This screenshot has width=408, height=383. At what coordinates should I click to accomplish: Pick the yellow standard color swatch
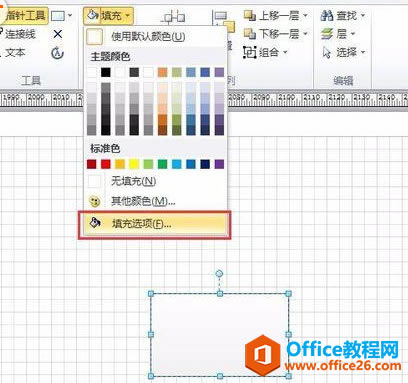pyautogui.click(x=134, y=164)
